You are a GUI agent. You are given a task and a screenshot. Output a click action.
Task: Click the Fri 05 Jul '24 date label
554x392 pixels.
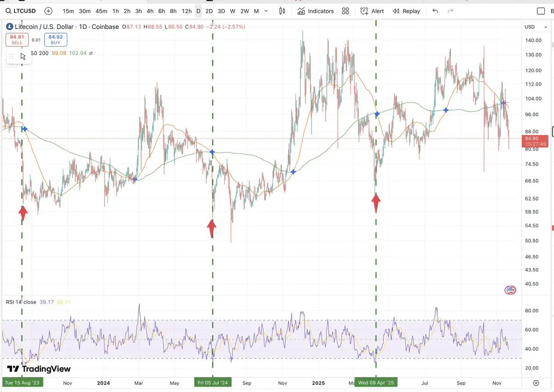[x=212, y=383]
